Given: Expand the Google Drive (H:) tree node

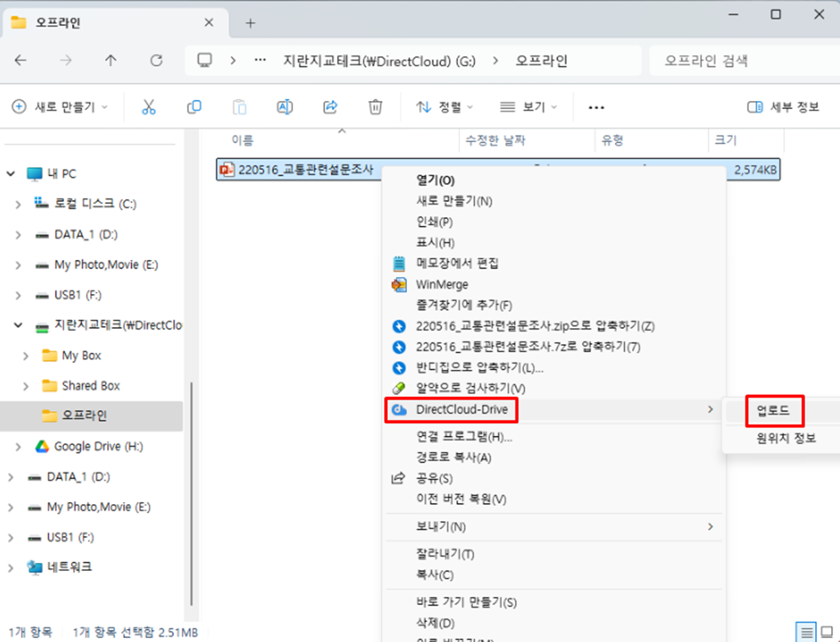Looking at the screenshot, I should pyautogui.click(x=18, y=447).
